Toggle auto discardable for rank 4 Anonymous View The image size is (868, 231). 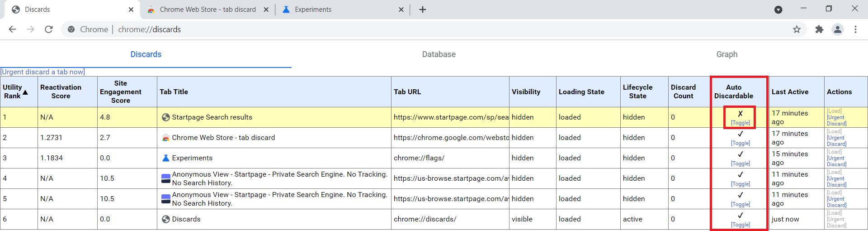[x=741, y=184]
